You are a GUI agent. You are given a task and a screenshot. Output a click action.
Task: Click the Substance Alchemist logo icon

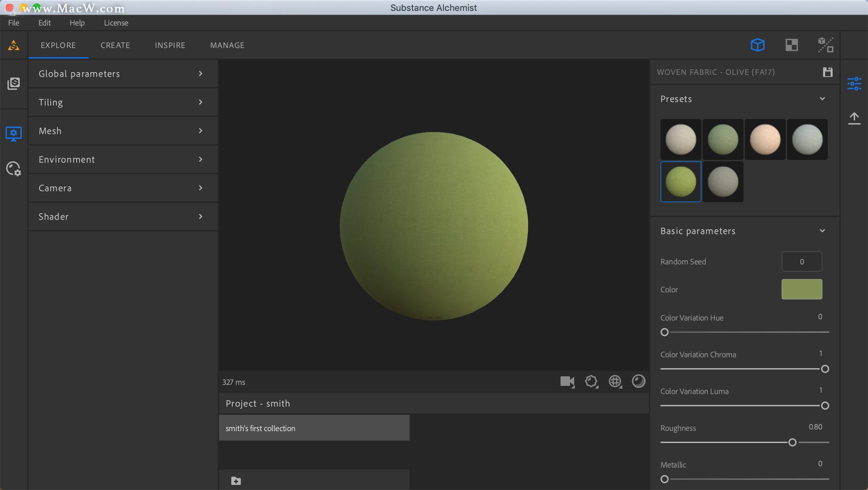(x=14, y=45)
